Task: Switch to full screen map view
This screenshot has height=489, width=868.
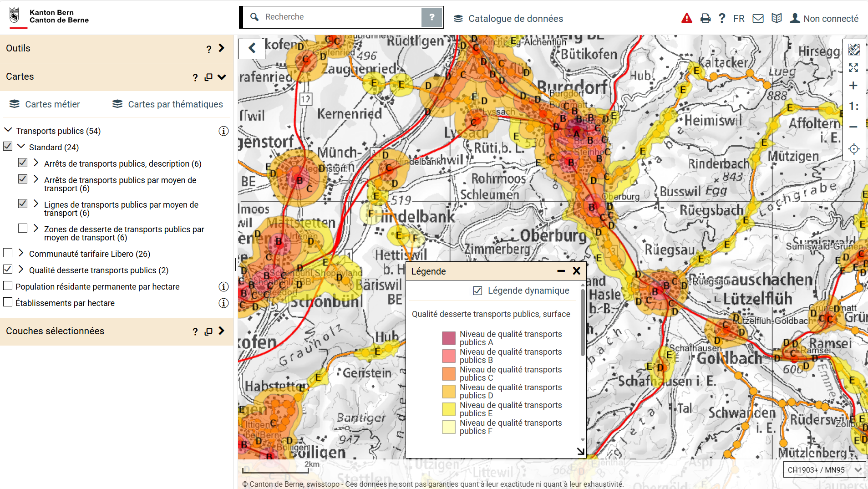Action: (853, 68)
